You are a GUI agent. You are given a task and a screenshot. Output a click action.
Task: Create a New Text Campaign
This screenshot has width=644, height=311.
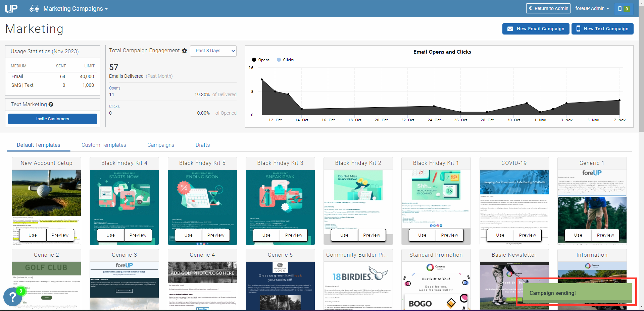602,29
